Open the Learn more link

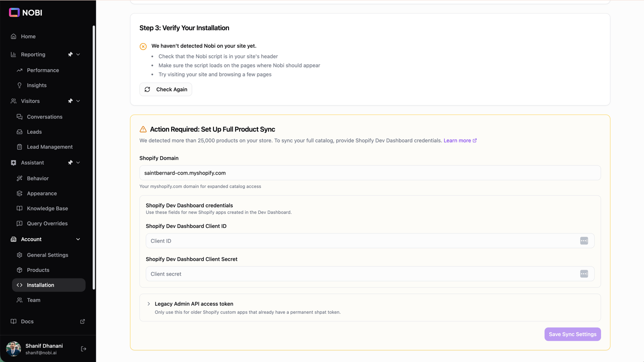(x=460, y=141)
